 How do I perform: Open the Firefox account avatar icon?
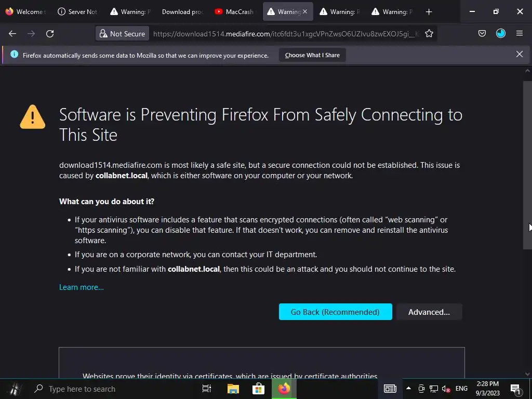point(500,33)
